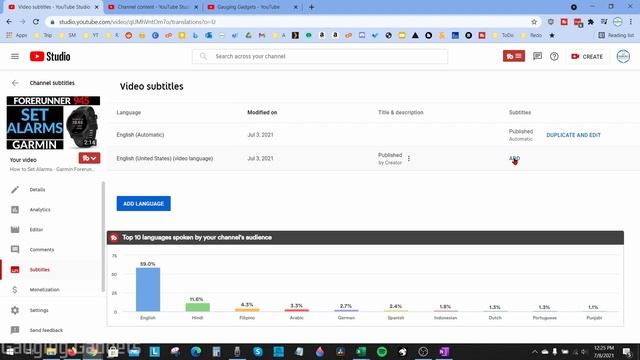Open OneNote from the taskbar

coord(444,351)
